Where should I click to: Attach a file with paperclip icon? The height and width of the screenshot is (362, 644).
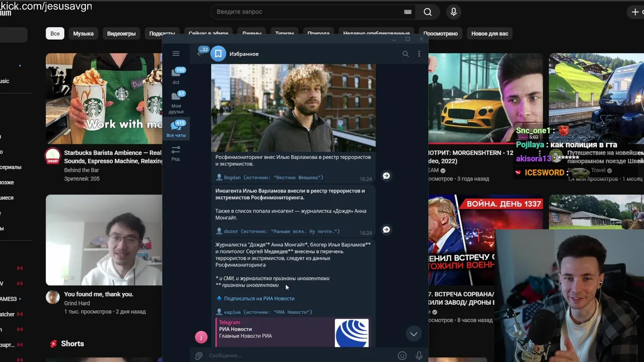click(199, 355)
